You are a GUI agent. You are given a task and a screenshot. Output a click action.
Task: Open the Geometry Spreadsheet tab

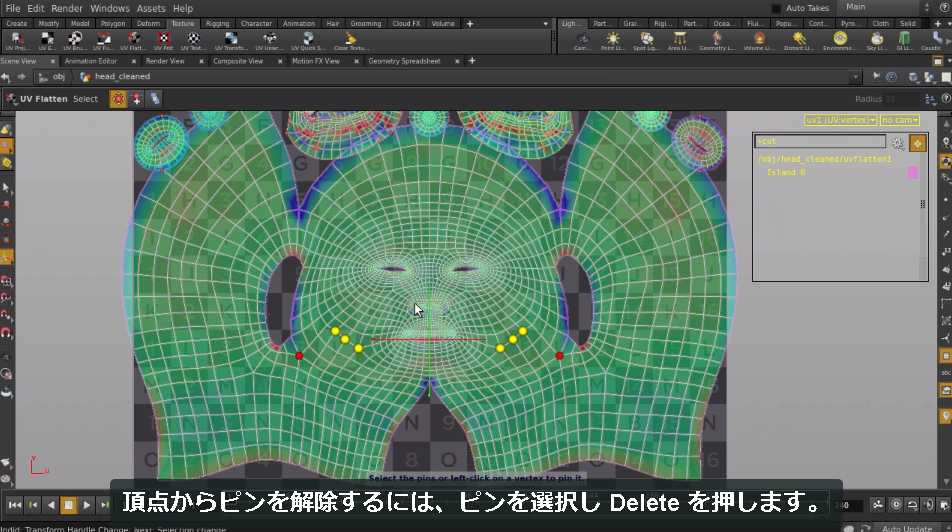[x=404, y=61]
